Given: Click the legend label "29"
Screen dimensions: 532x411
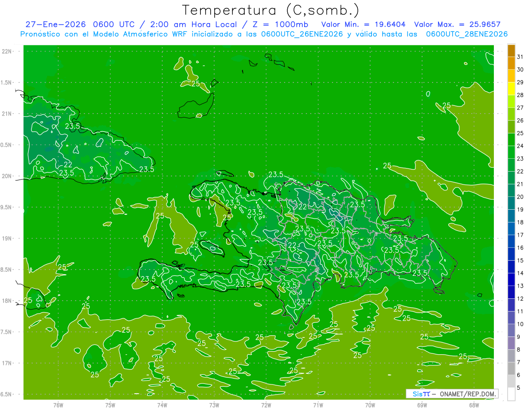Looking at the screenshot, I should coord(520,82).
